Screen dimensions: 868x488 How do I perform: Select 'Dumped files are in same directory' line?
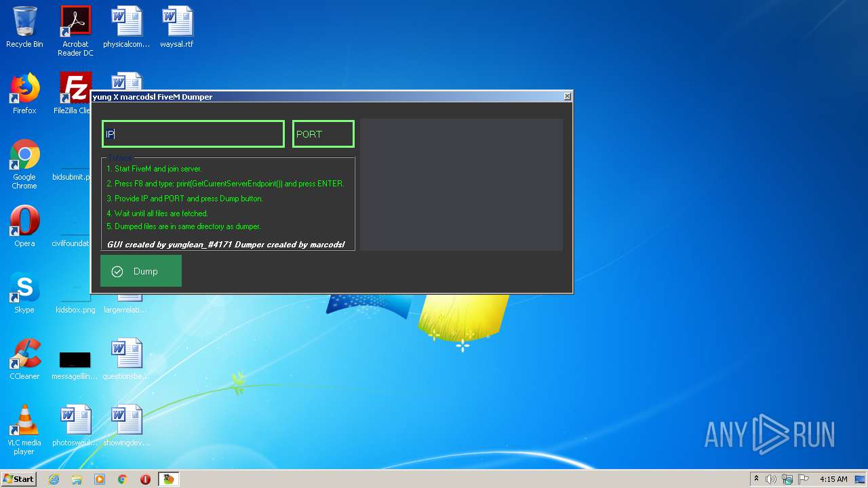point(184,226)
